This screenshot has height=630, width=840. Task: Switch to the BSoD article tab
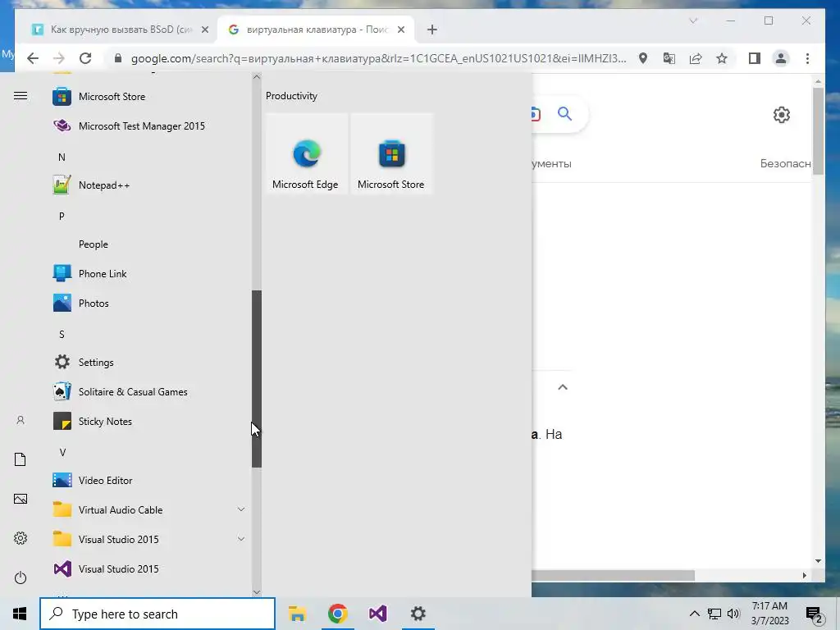pyautogui.click(x=121, y=30)
